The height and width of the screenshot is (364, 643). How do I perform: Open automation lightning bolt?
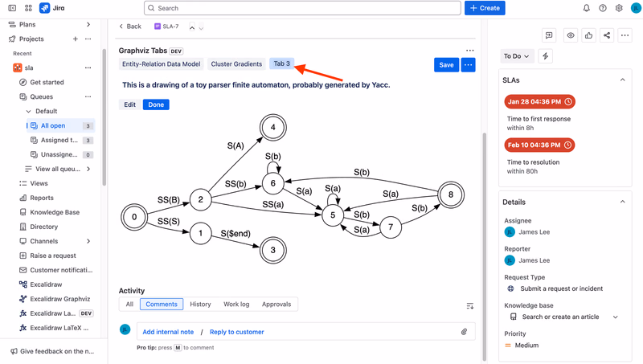(x=545, y=56)
